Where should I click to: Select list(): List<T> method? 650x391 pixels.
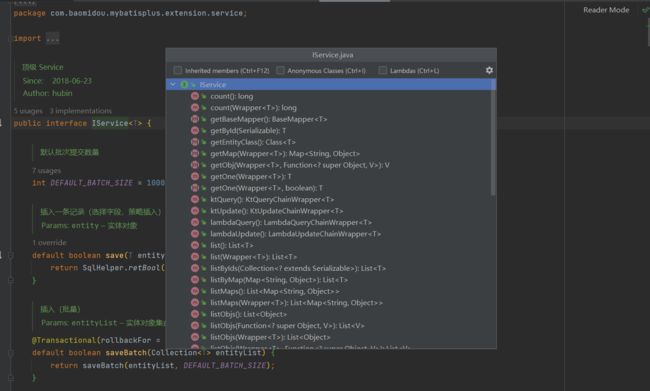(x=232, y=245)
